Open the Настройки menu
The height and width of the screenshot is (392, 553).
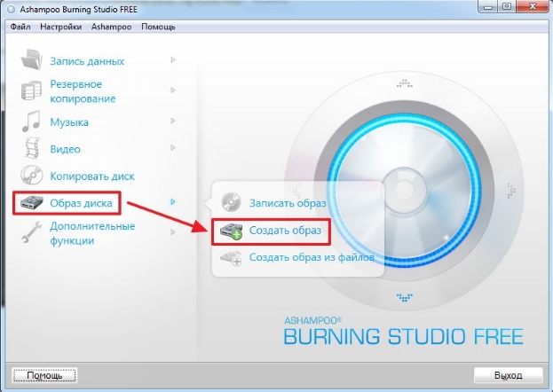click(x=60, y=27)
